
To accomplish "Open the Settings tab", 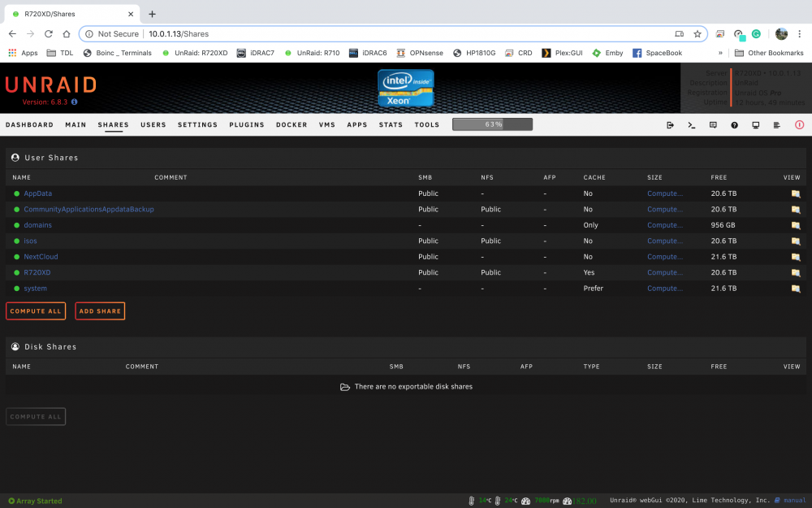I will [197, 125].
